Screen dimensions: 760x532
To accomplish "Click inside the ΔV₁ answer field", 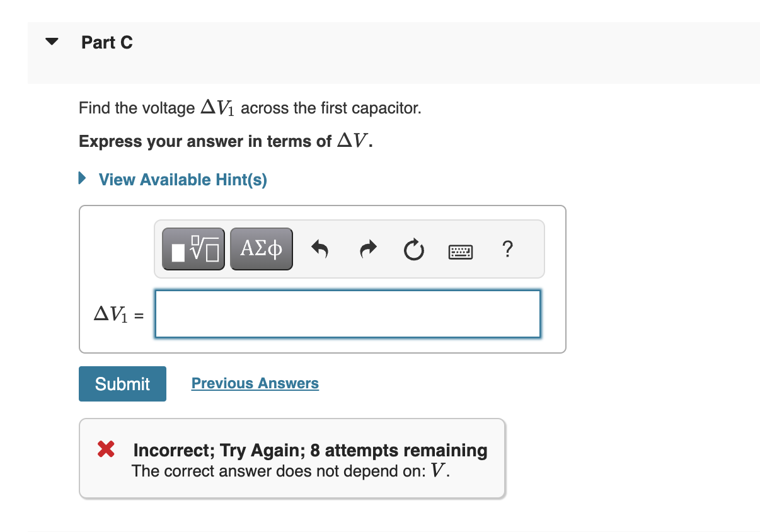I will pyautogui.click(x=347, y=313).
